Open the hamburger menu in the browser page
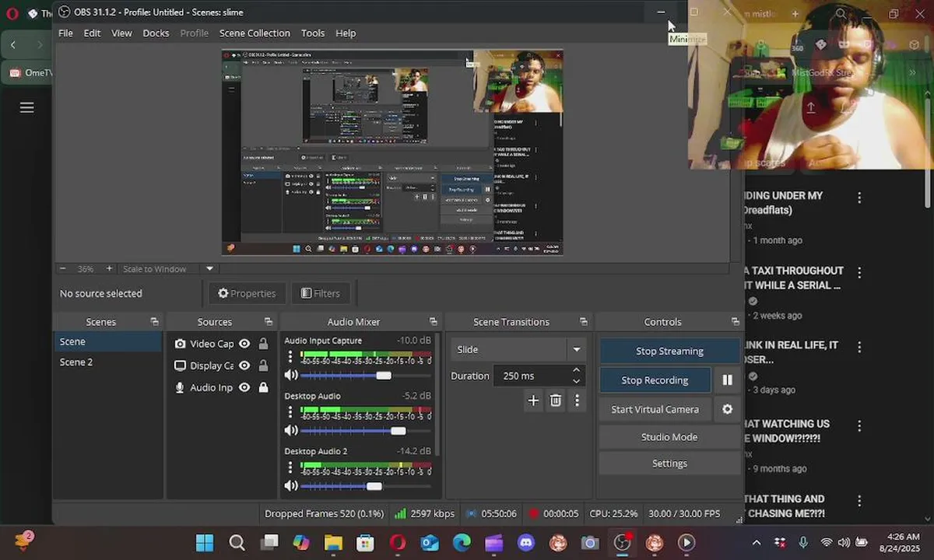The width and height of the screenshot is (934, 560). (26, 107)
